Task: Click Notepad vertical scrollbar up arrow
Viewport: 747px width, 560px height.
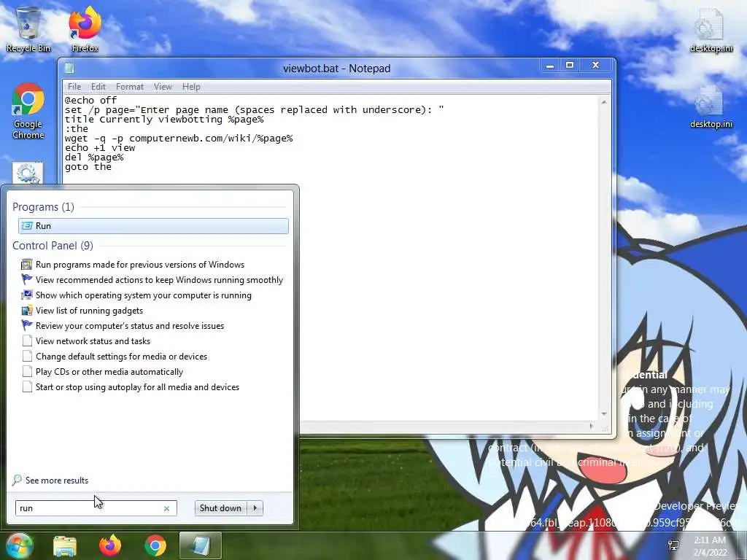Action: point(604,102)
